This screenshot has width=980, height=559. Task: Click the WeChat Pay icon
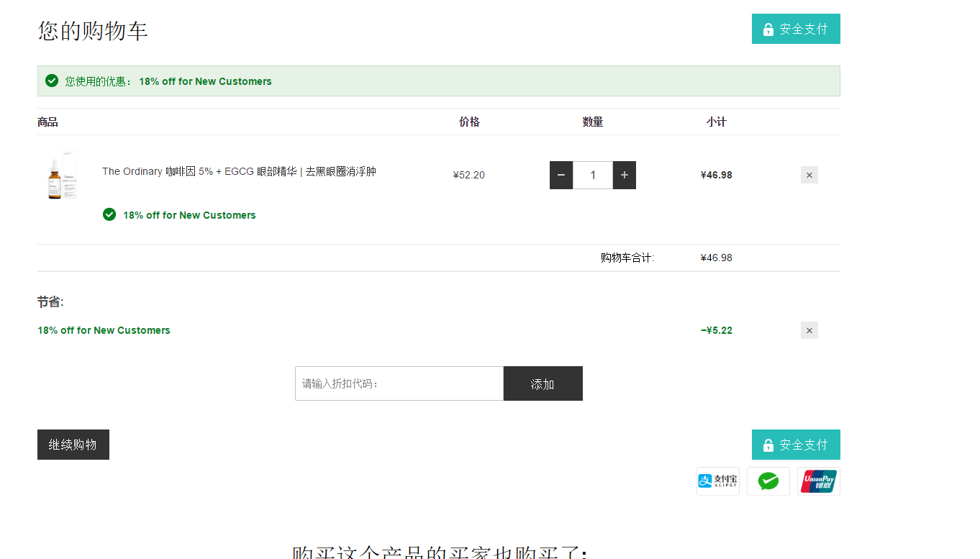pyautogui.click(x=768, y=481)
